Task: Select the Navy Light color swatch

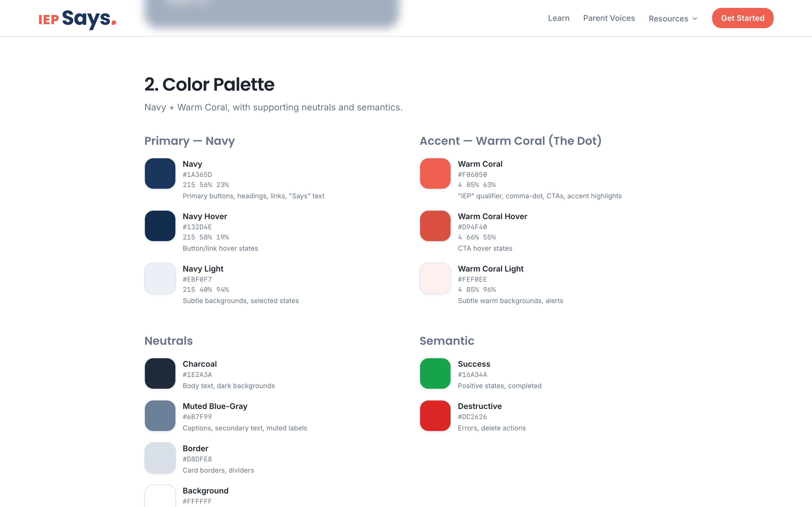Action: [160, 278]
